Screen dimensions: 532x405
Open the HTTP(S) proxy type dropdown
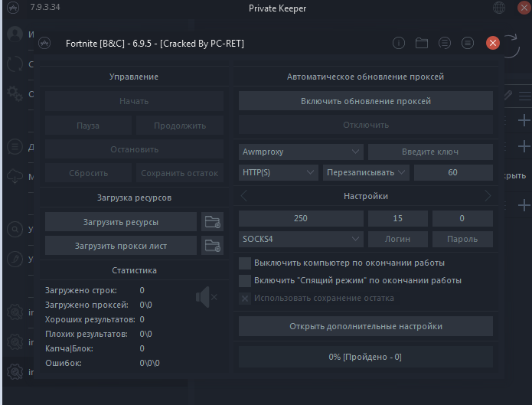pyautogui.click(x=278, y=172)
